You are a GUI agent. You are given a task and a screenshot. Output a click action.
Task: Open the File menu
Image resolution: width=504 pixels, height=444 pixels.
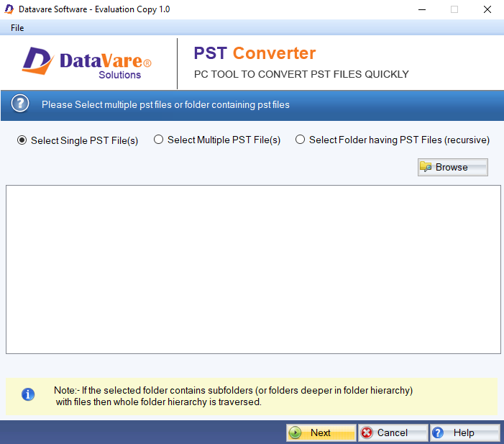tap(17, 28)
